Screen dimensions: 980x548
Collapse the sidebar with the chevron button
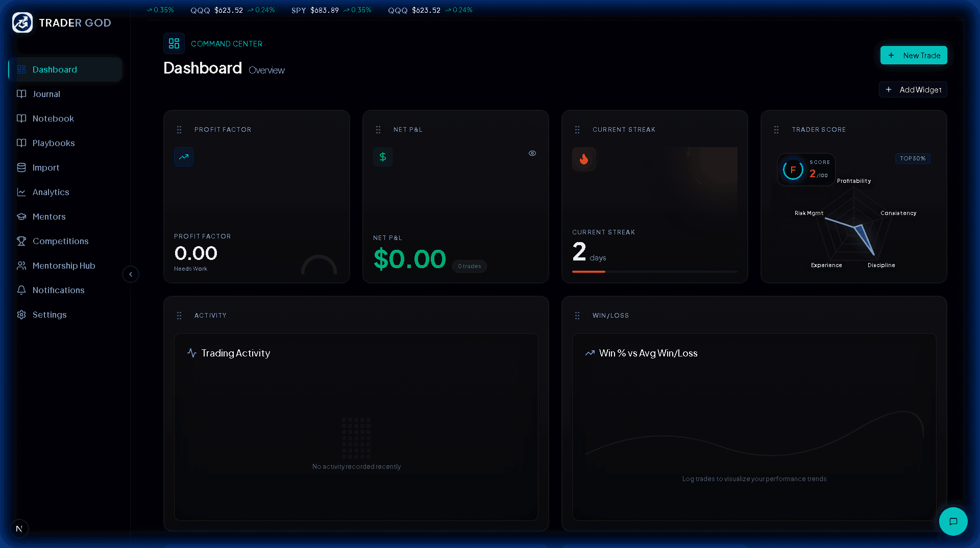click(x=131, y=274)
